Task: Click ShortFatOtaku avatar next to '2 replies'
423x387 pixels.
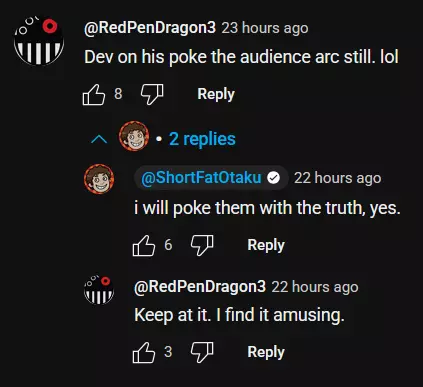Action: 134,136
